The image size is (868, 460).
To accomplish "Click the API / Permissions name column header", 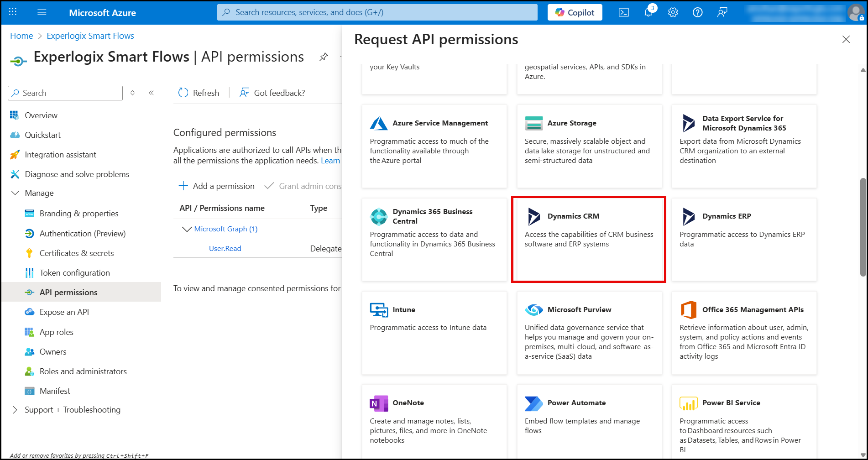I will [x=222, y=208].
